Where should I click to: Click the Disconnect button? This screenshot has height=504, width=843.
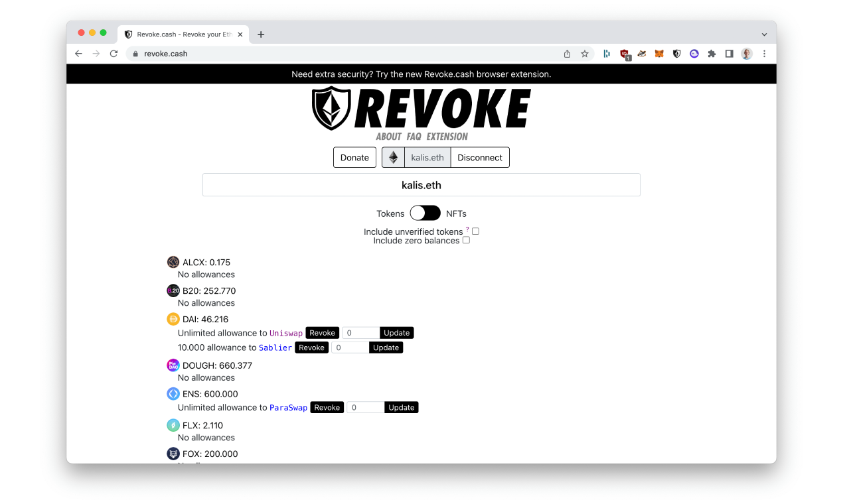tap(480, 157)
